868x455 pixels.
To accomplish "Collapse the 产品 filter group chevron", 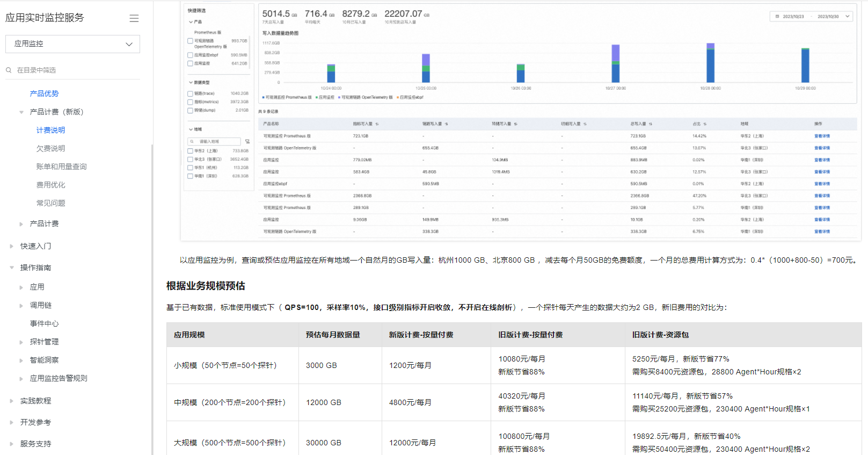I will 191,22.
